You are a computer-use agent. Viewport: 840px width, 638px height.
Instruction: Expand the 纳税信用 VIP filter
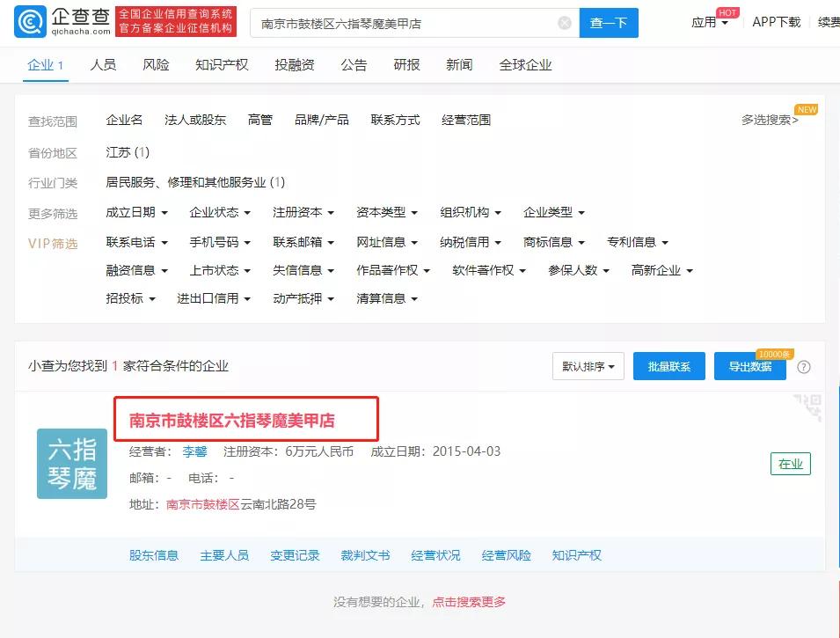coord(469,241)
